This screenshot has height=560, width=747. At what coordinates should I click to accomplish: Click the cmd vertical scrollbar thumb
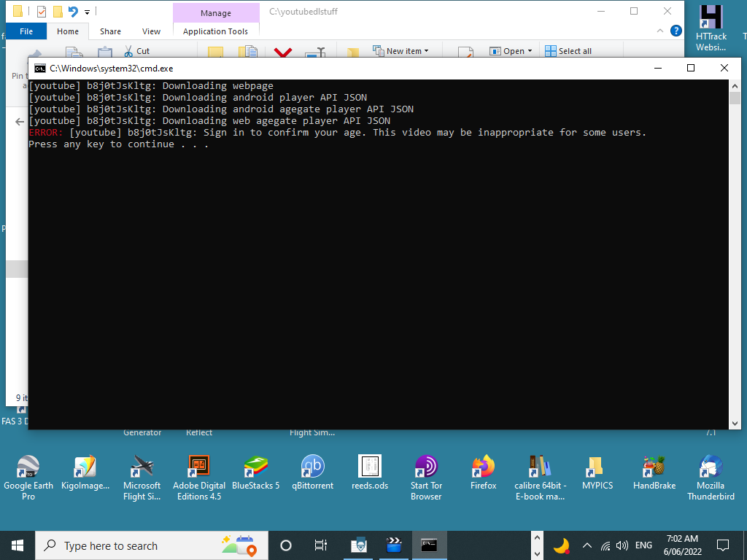coord(735,98)
